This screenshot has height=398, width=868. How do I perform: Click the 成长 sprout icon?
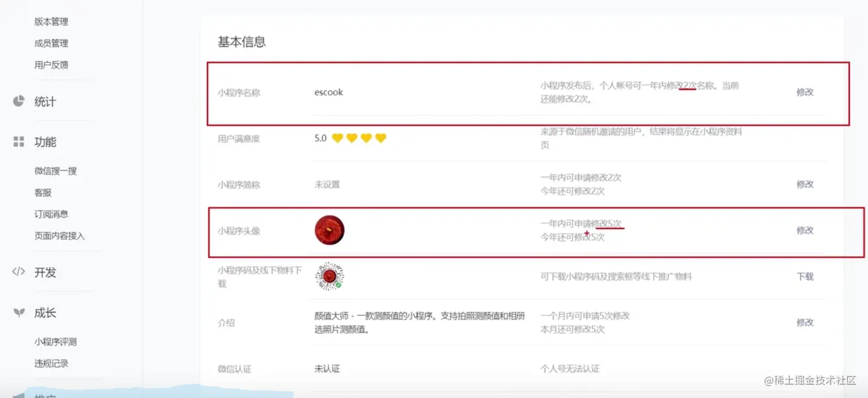pyautogui.click(x=19, y=313)
